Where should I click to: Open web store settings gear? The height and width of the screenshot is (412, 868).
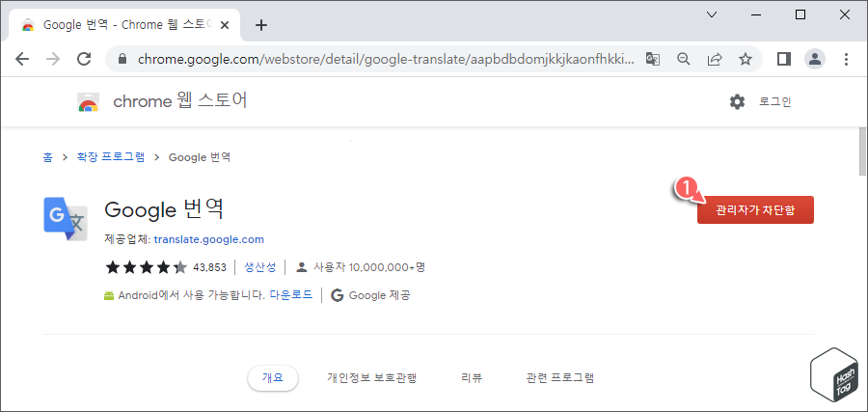[738, 102]
